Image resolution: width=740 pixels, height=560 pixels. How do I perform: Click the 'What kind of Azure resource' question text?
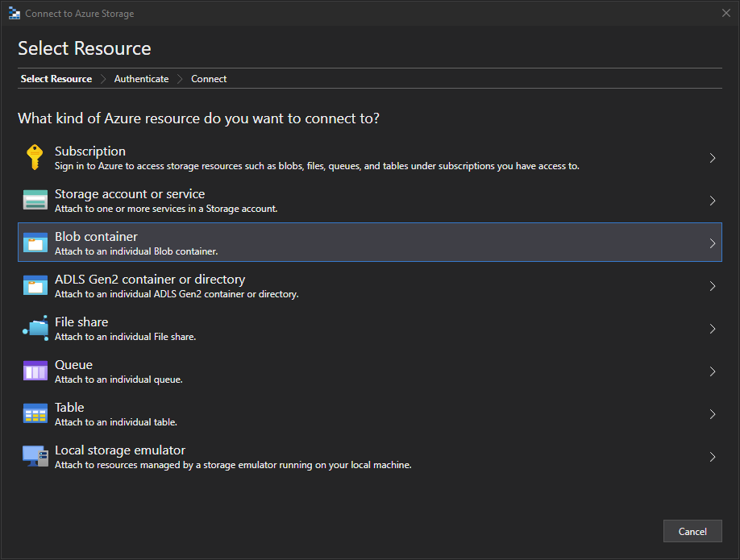(198, 118)
